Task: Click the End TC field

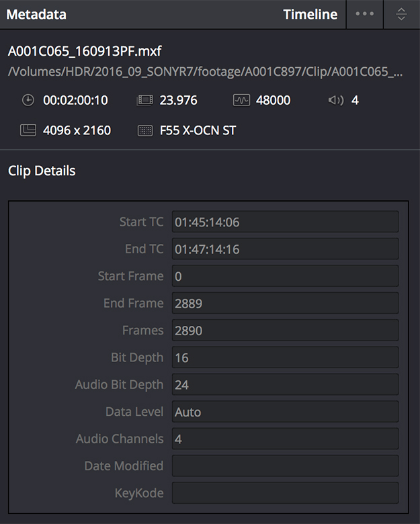Action: [285, 249]
